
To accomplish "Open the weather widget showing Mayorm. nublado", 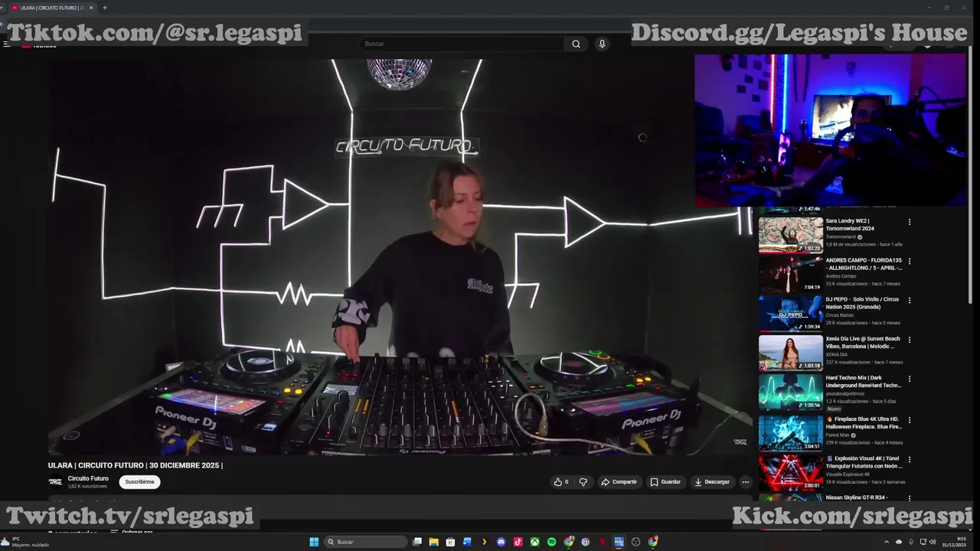I will click(x=27, y=542).
